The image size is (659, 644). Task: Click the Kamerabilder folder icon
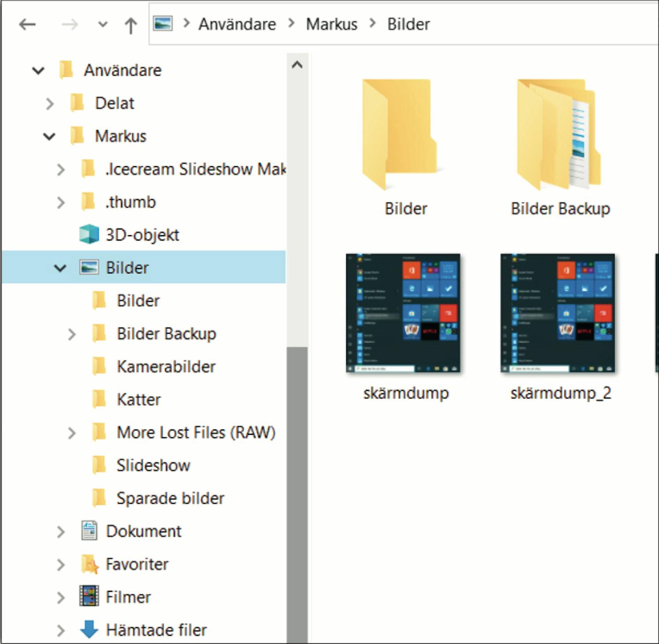tap(99, 366)
